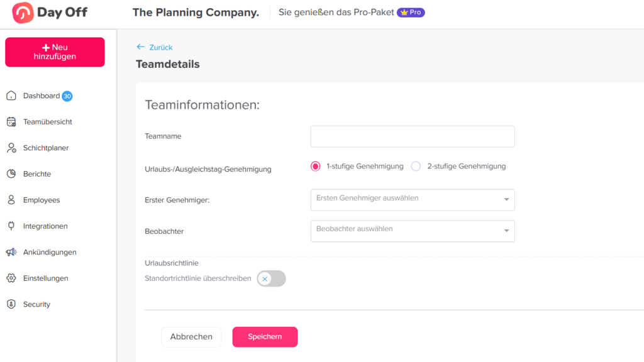Toggle Standortrichtlinie überschreiben switch
This screenshot has width=644, height=362.
[271, 278]
